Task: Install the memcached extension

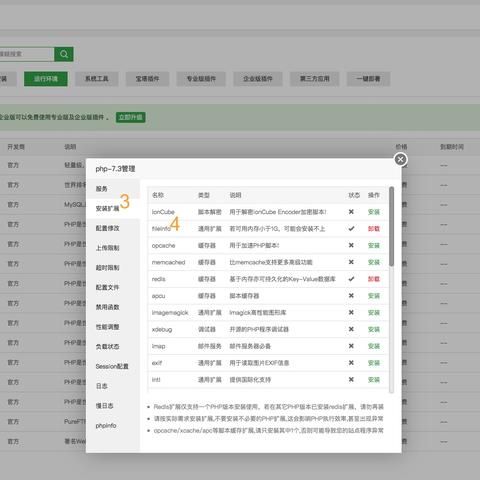Action: (374, 262)
